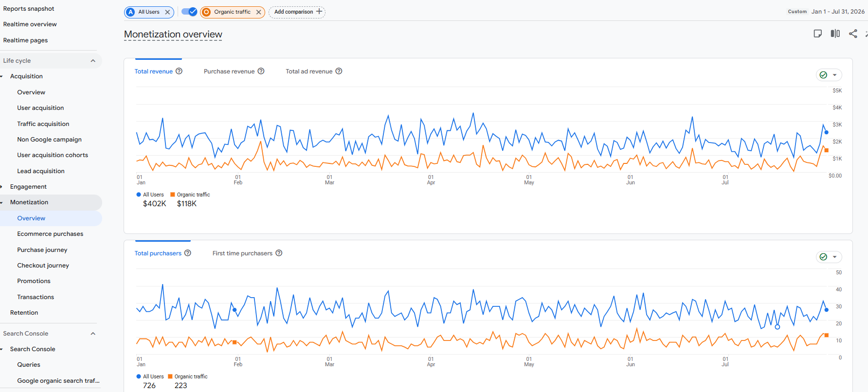Remove the All Users comparison chip
Image resolution: width=868 pixels, height=392 pixels.
coord(167,12)
